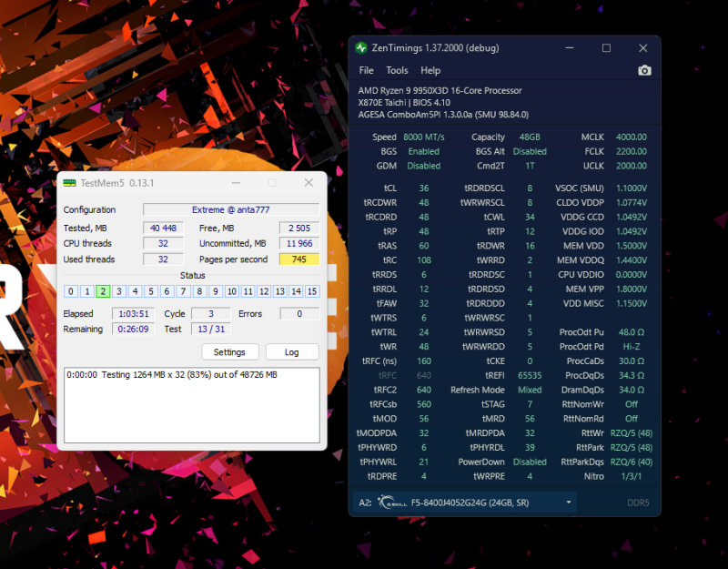Click the tRFC (ns) value 160
Viewport: 728px width, 569px height.
pyautogui.click(x=424, y=361)
